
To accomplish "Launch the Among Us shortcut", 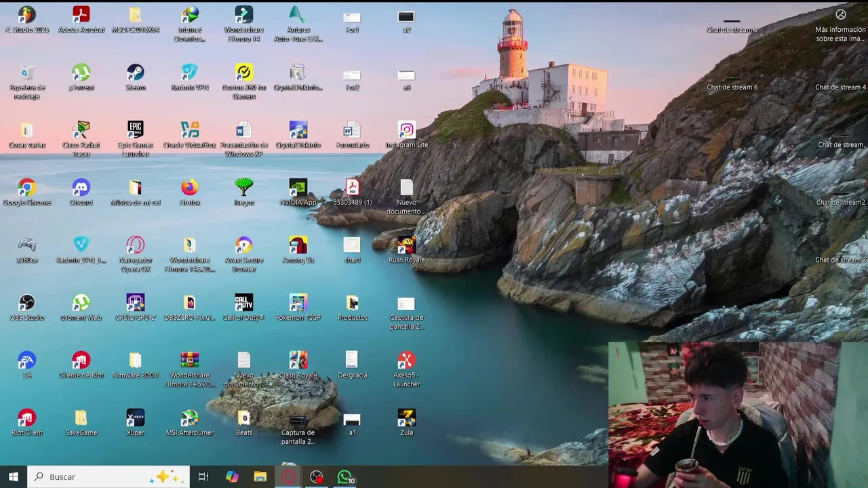I will pos(298,250).
